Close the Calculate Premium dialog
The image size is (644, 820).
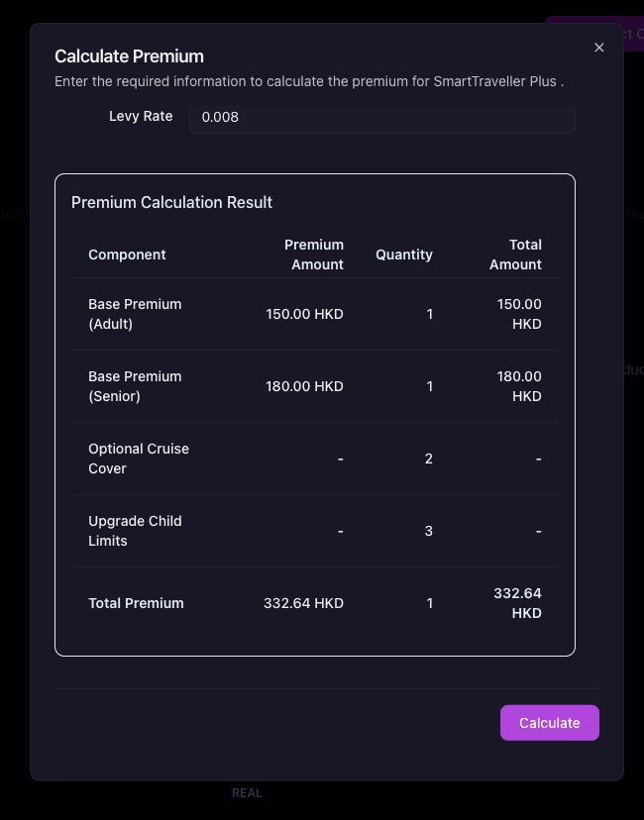(x=598, y=48)
